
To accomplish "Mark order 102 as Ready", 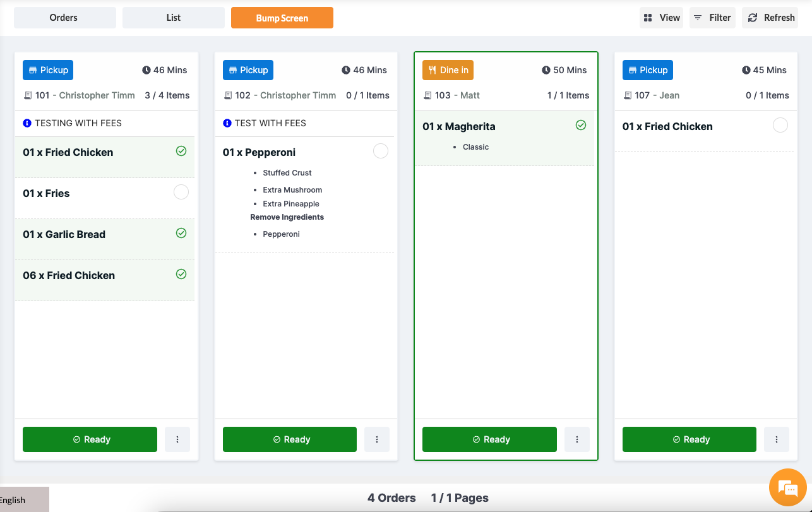I will [x=290, y=439].
